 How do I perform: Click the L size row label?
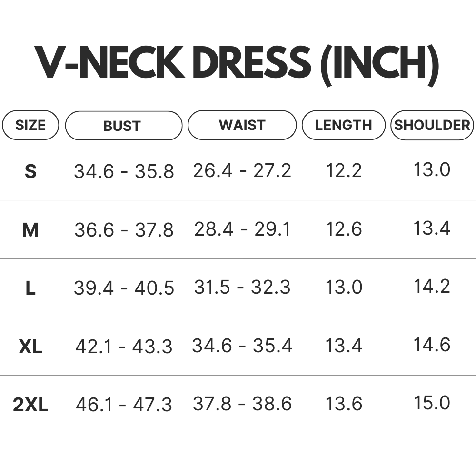(30, 288)
